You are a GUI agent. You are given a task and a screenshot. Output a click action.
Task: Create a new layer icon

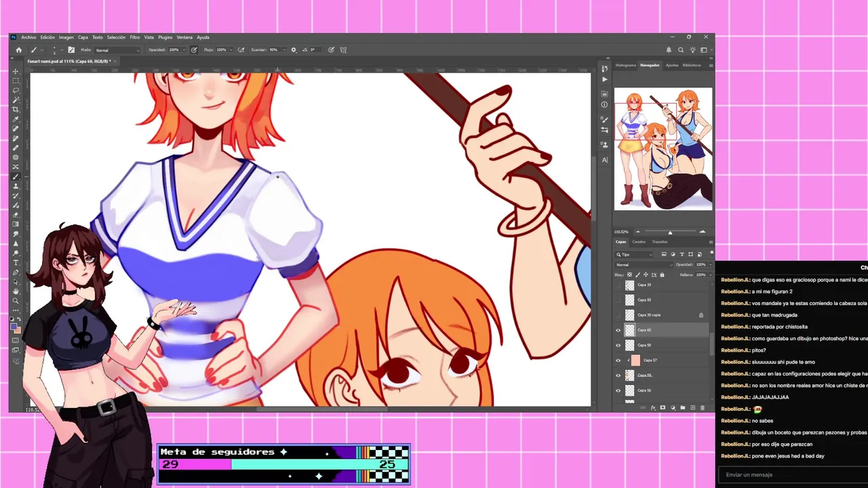(692, 407)
